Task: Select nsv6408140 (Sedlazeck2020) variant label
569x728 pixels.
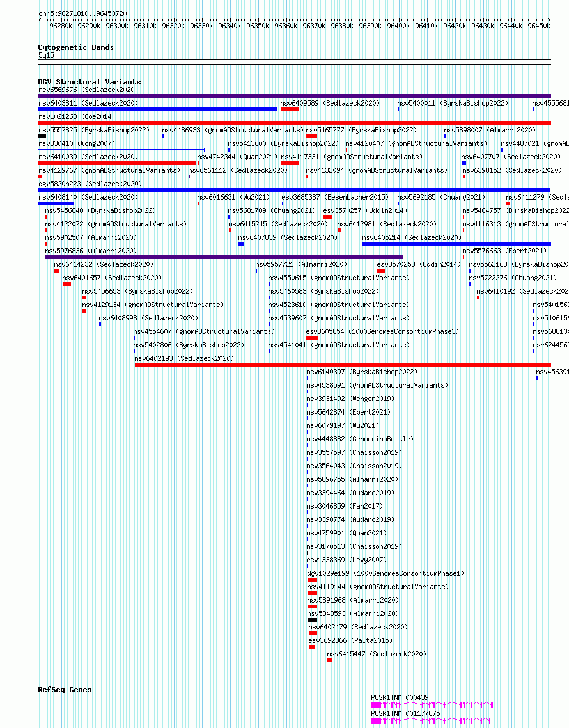Action: pos(88,197)
